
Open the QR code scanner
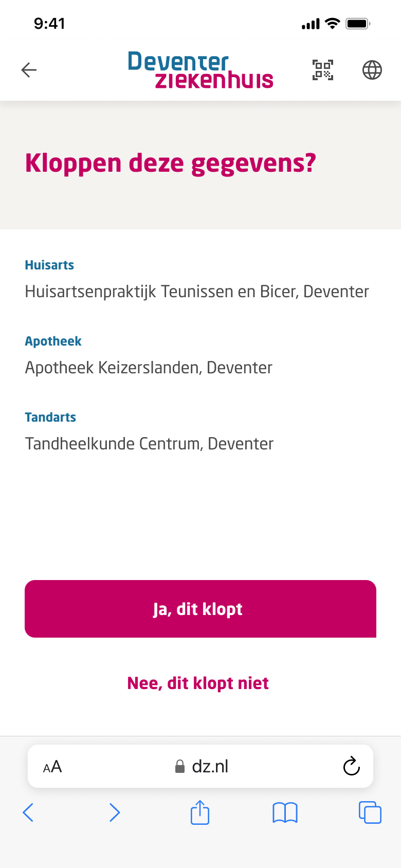[x=323, y=70]
